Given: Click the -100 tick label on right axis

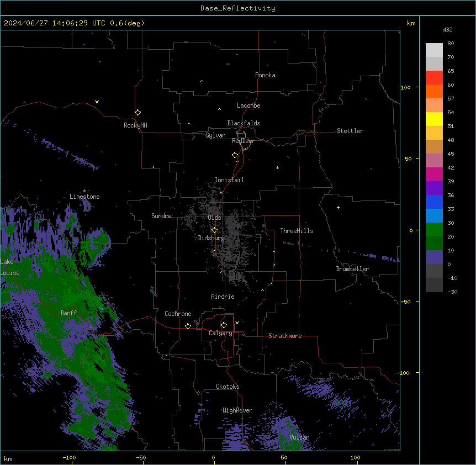Looking at the screenshot, I should coord(404,373).
